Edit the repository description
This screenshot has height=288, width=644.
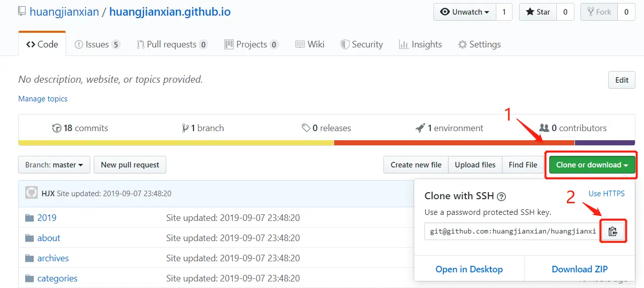(622, 80)
